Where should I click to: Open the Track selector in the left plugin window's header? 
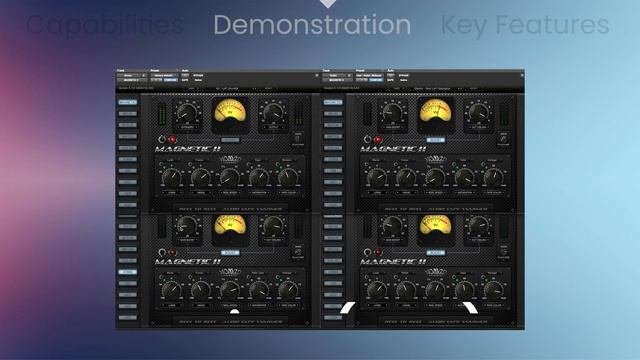tap(132, 76)
